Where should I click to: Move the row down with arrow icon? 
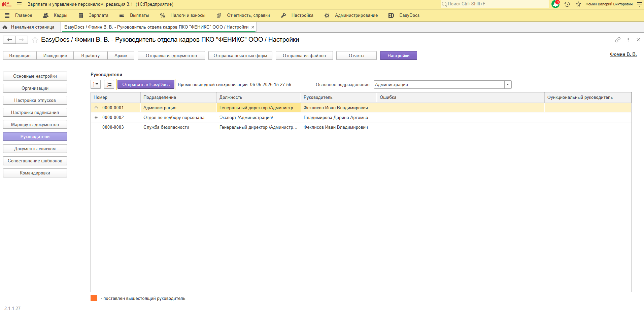point(109,85)
